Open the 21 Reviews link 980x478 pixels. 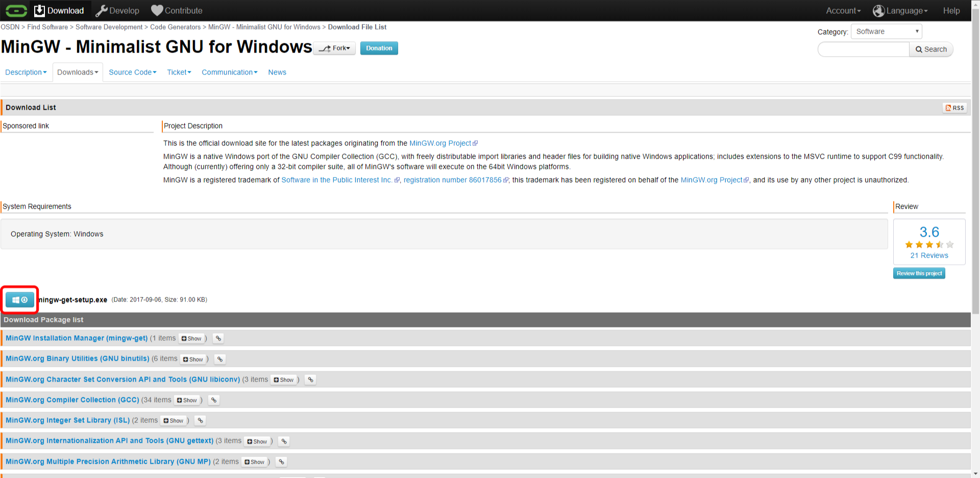pyautogui.click(x=929, y=256)
